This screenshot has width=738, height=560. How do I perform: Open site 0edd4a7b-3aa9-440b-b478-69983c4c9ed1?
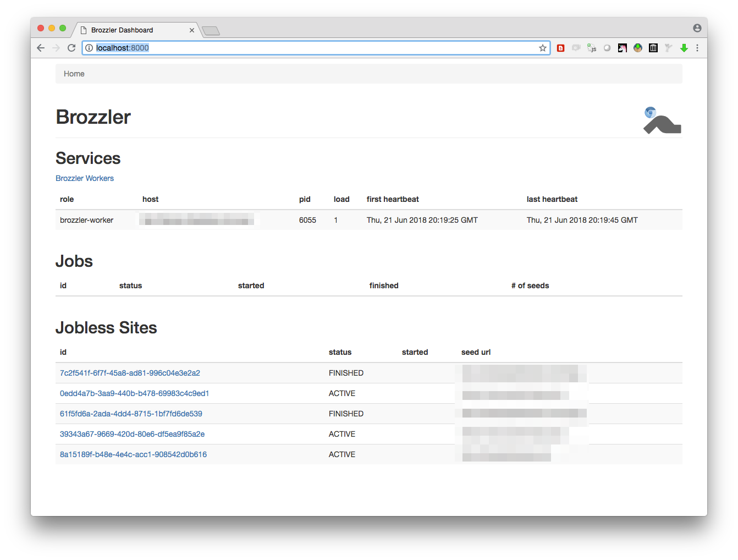[x=134, y=393]
